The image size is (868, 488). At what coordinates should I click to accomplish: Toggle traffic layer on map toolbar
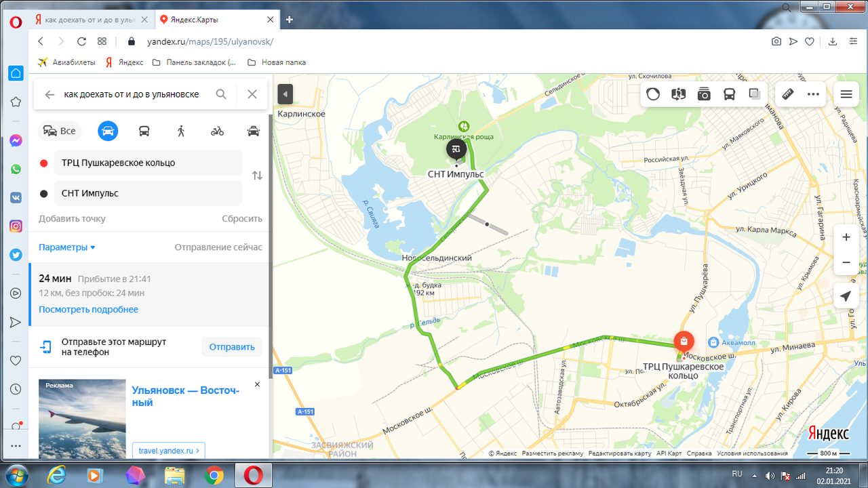[x=653, y=94]
